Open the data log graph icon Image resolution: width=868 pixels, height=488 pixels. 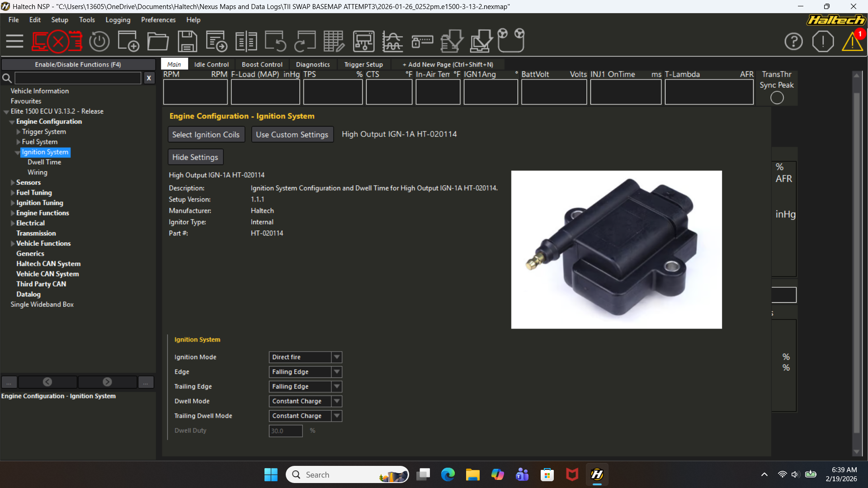click(x=392, y=42)
